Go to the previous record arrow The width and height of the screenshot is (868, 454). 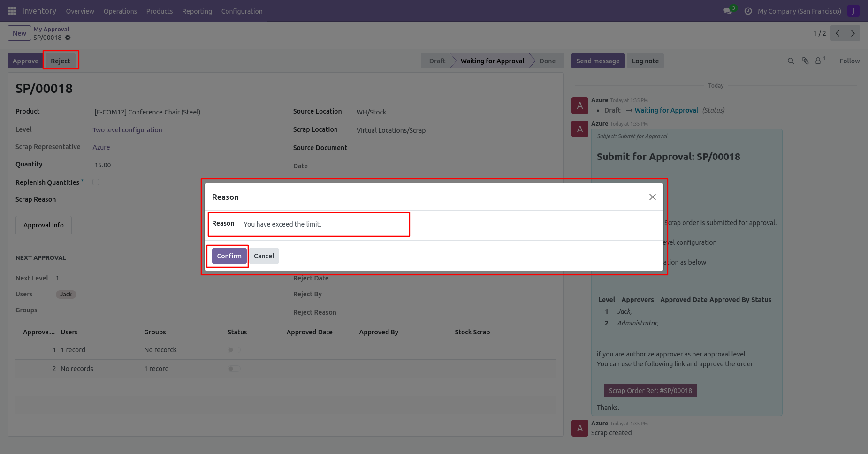[838, 33]
